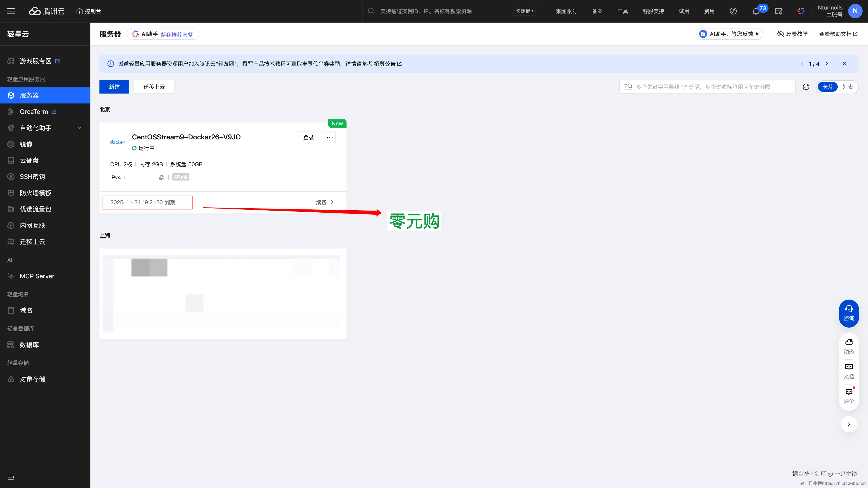The image size is (868, 488).
Task: Collapse the sidebar with bottom-left icon
Action: point(11,477)
